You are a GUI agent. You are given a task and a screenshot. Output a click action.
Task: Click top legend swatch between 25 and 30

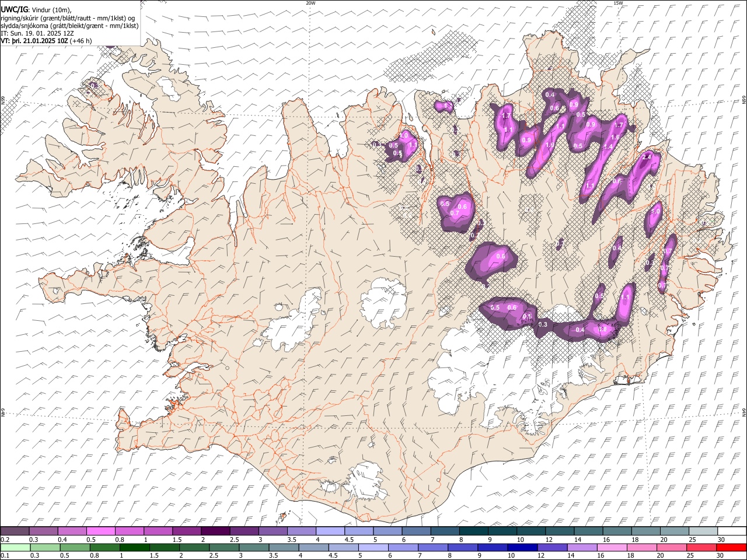tap(703, 531)
